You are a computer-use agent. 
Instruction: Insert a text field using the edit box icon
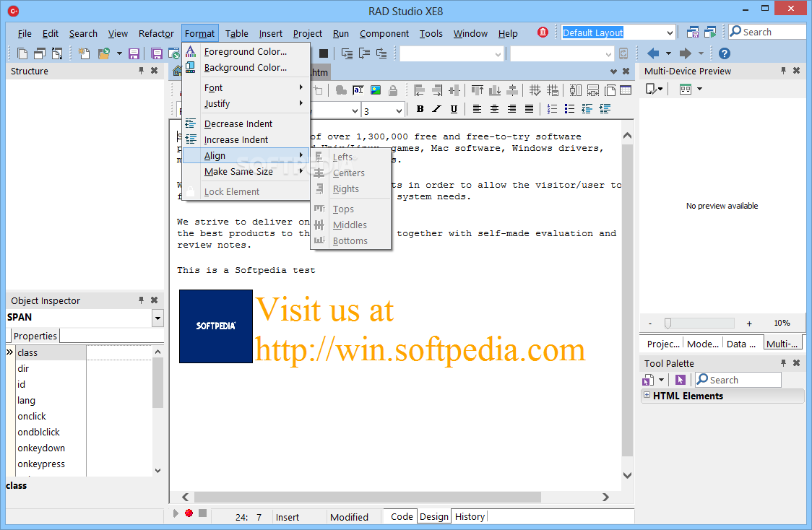pos(358,90)
